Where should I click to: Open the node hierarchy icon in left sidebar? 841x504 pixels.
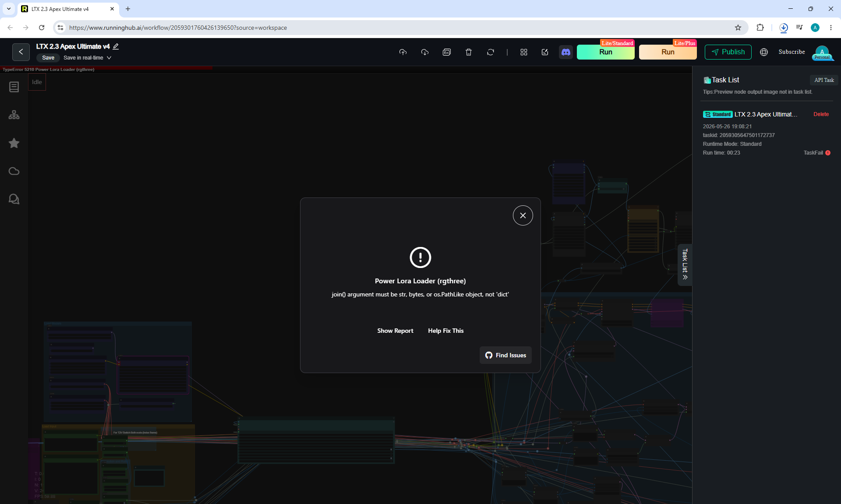tap(14, 115)
